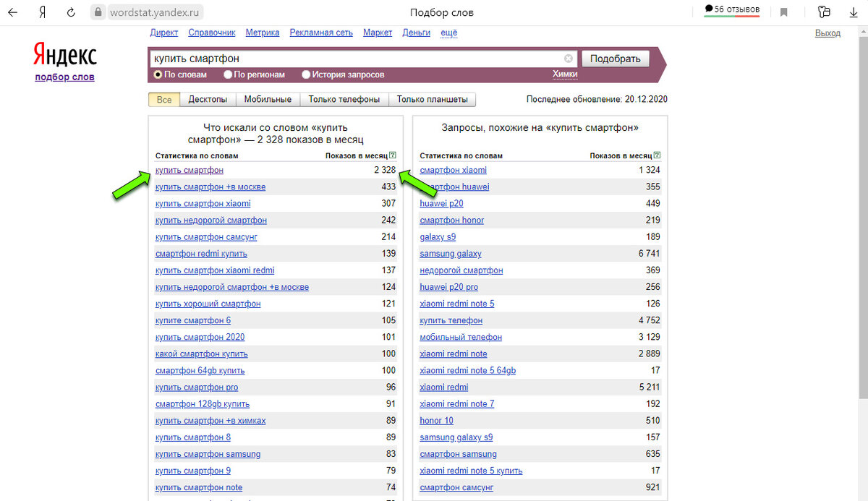Open the купить хороший смартфон query

click(x=208, y=304)
